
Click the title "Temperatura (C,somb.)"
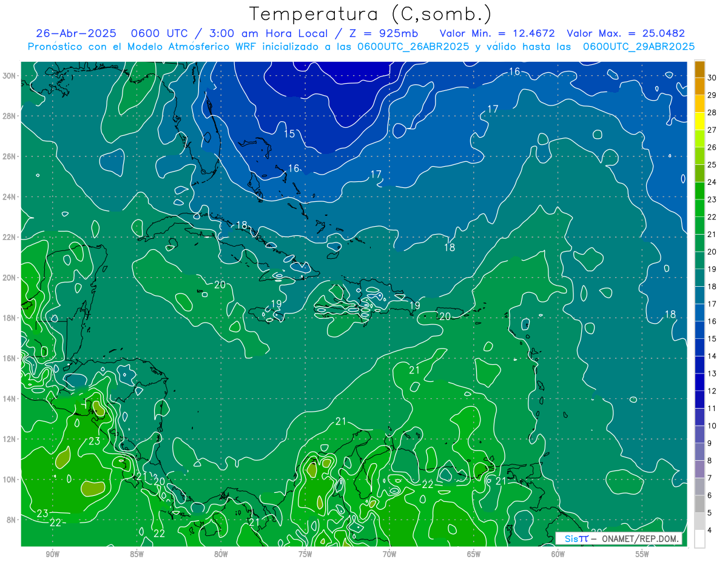(371, 14)
